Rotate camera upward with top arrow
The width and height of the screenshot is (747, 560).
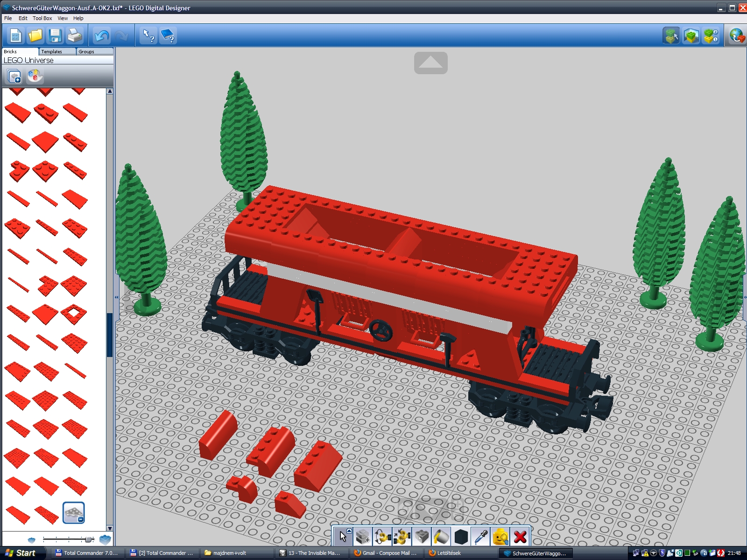(430, 63)
